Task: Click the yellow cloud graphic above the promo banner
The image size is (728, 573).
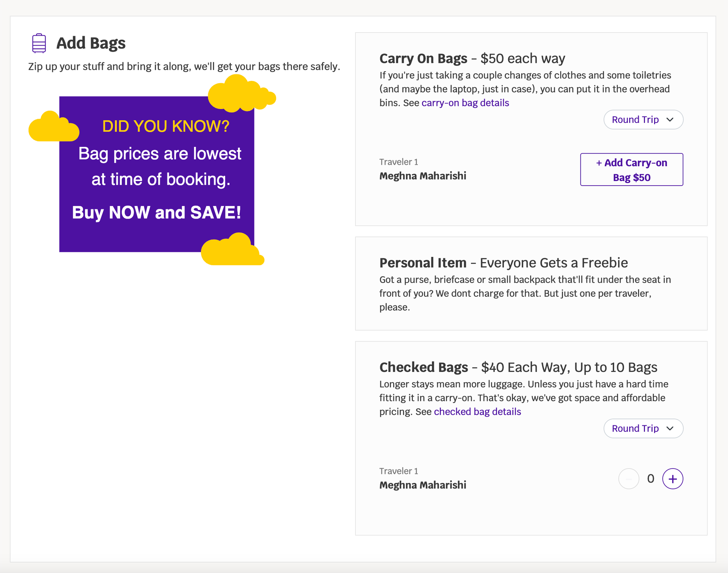Action: click(241, 92)
